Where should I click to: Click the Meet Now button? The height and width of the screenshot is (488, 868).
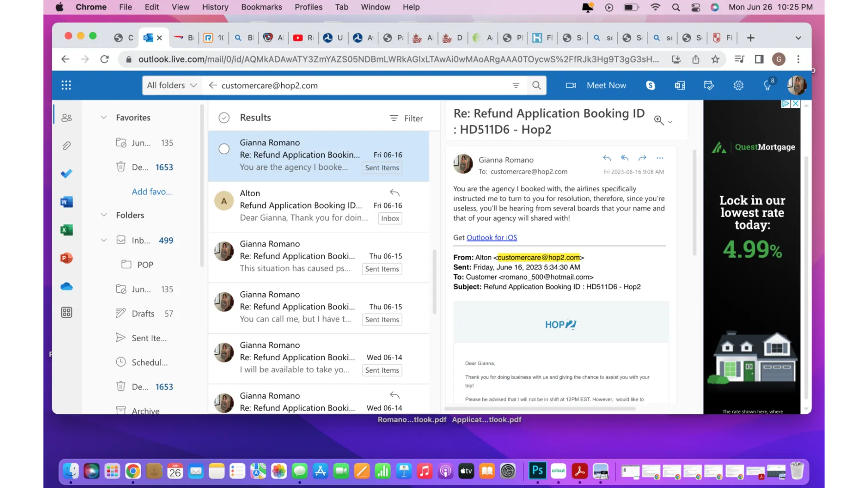point(596,85)
